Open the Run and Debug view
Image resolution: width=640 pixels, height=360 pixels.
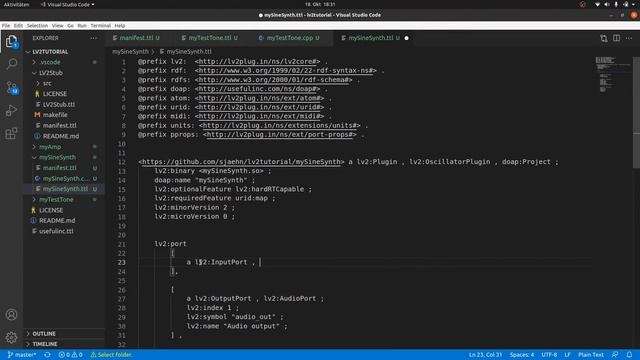[11, 110]
